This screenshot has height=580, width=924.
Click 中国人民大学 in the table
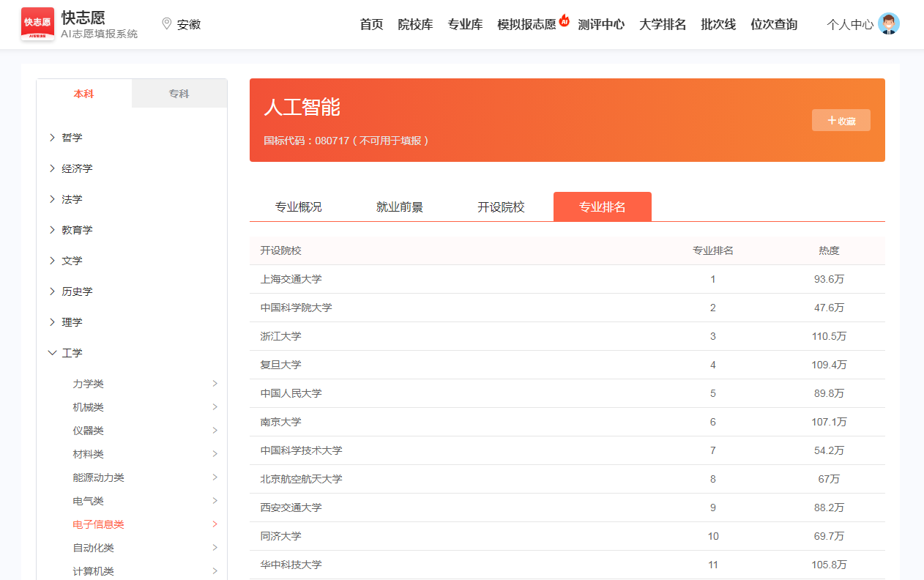291,393
